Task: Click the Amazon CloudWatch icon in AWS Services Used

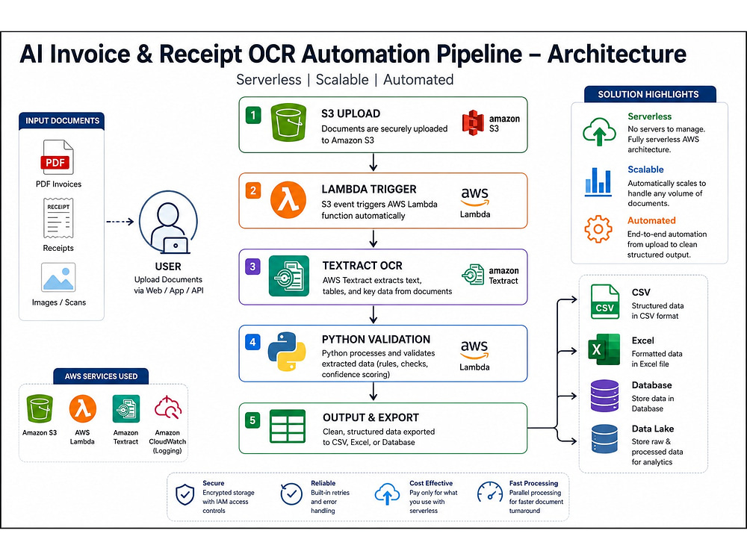Action: click(167, 408)
